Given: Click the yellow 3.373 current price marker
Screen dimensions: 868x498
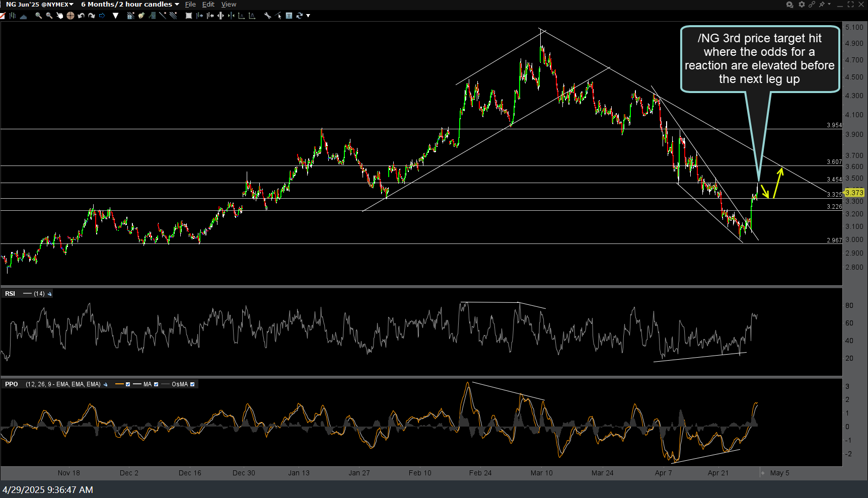Looking at the screenshot, I should (854, 193).
